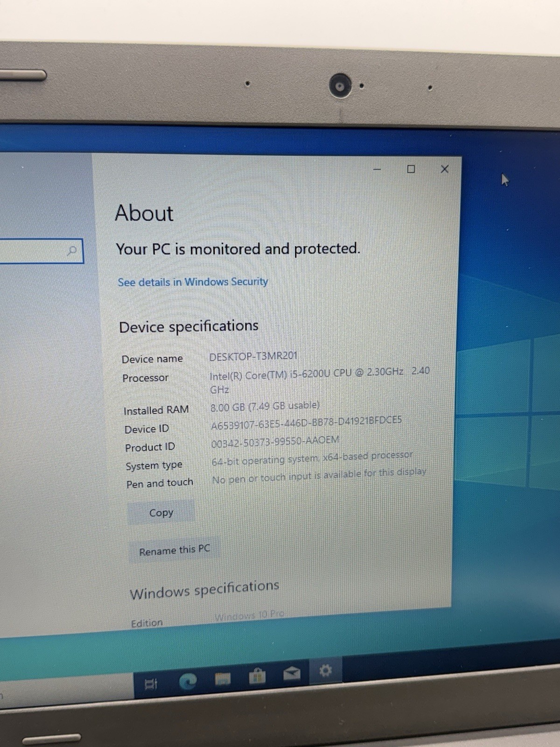This screenshot has width=560, height=747.
Task: Minimize the Settings window
Action: 377,169
